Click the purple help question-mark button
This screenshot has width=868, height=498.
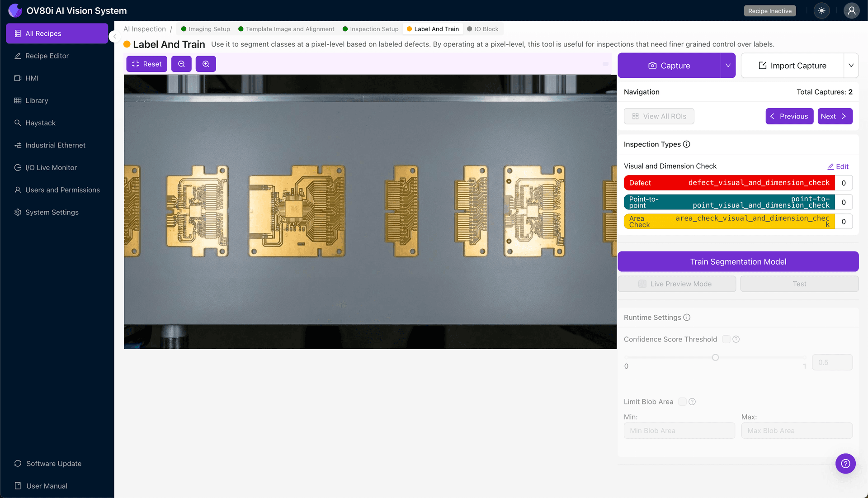pos(845,464)
